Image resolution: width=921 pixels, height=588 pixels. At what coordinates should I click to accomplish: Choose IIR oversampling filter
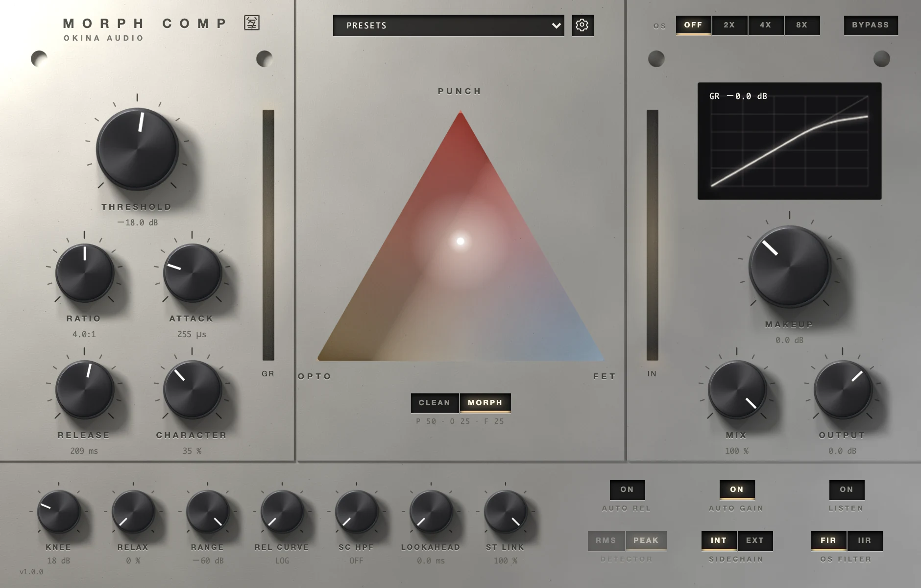pos(865,540)
